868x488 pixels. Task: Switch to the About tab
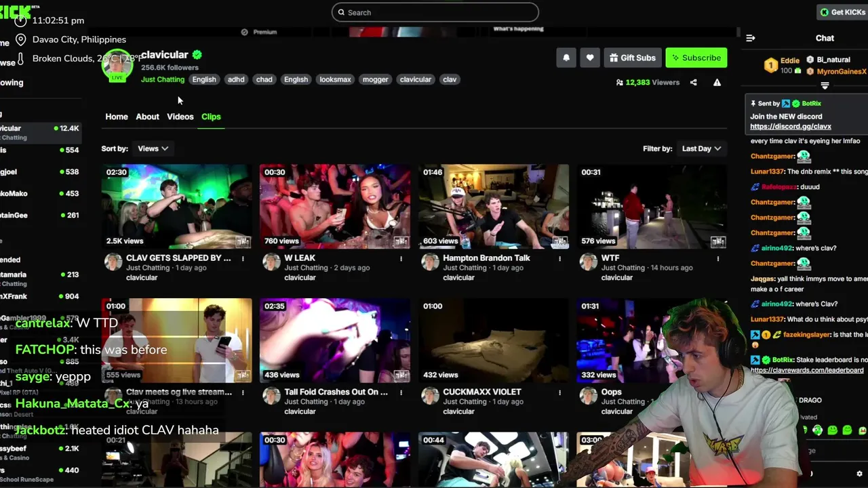(147, 117)
